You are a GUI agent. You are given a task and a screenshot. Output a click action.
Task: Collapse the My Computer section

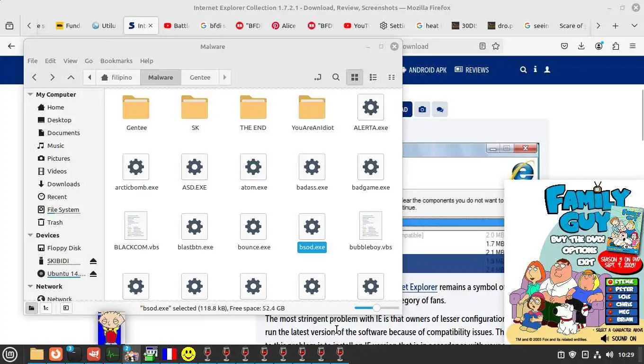pos(31,94)
